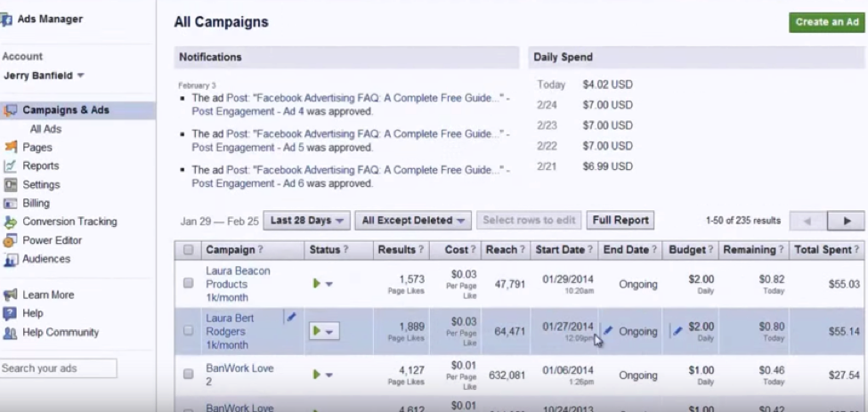
Task: Click pencil icon to edit Laura Bert Rodgers end date
Action: click(608, 331)
